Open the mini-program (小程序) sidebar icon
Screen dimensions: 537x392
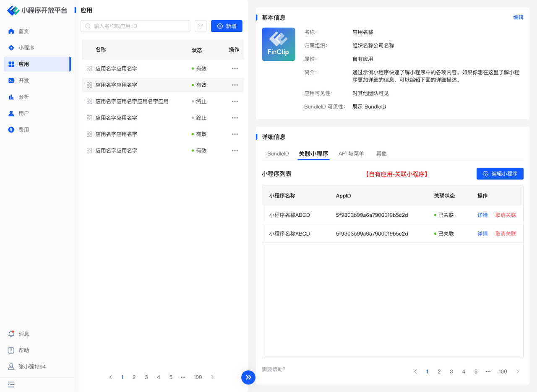pyautogui.click(x=11, y=48)
